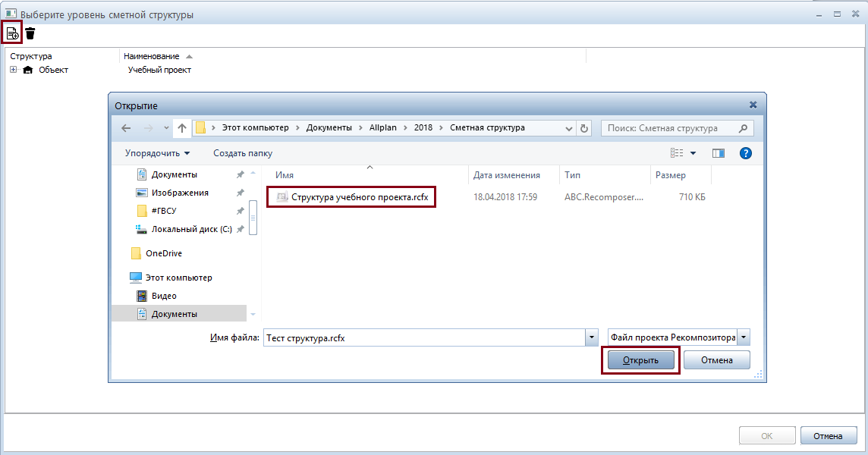Viewport: 868px width, 455px height.
Task: Click the ABC.Recomposer type cell
Action: coord(604,197)
